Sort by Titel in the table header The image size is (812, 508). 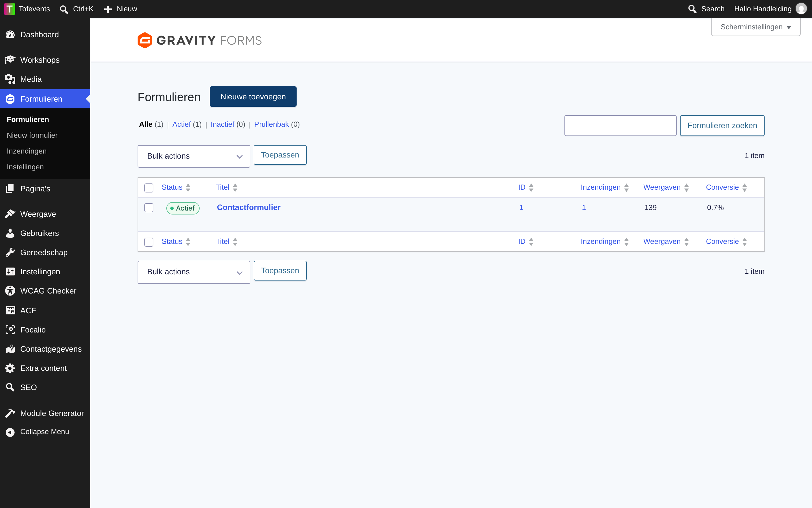click(x=226, y=187)
